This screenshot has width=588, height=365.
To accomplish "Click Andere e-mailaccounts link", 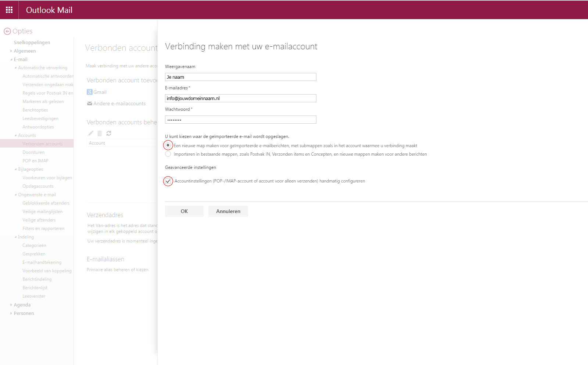I will coord(119,103).
